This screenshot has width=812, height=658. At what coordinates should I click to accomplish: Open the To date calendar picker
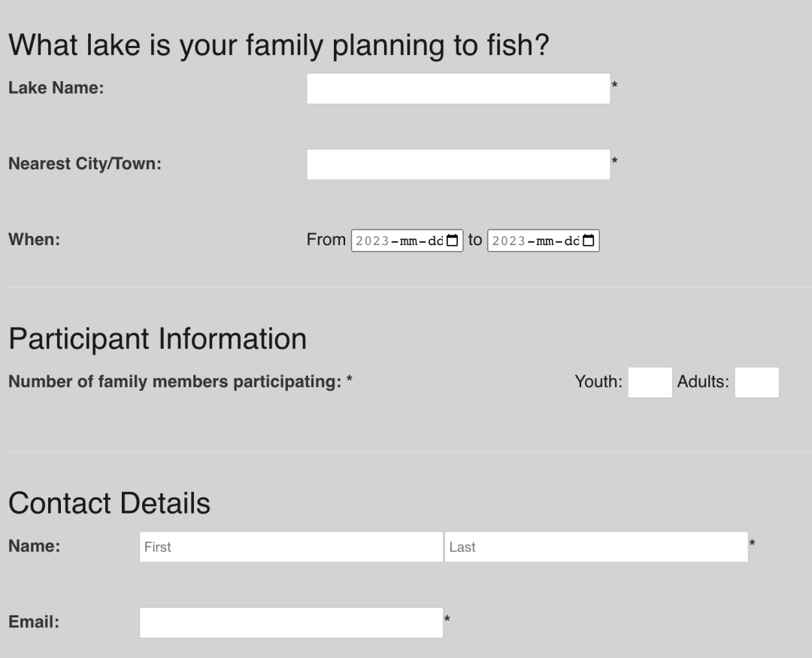point(588,241)
